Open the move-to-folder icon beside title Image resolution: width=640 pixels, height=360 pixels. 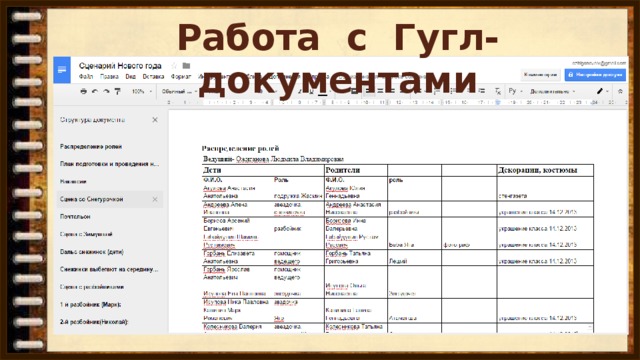click(x=187, y=66)
